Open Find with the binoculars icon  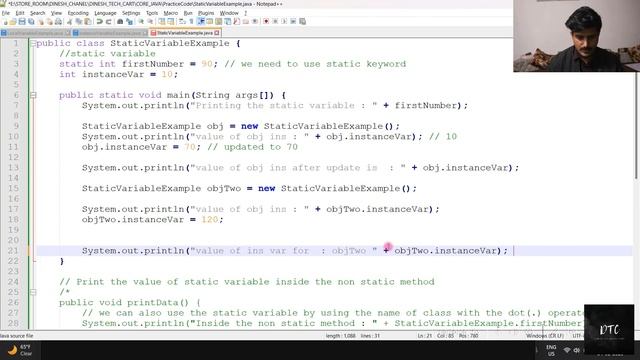click(x=120, y=21)
